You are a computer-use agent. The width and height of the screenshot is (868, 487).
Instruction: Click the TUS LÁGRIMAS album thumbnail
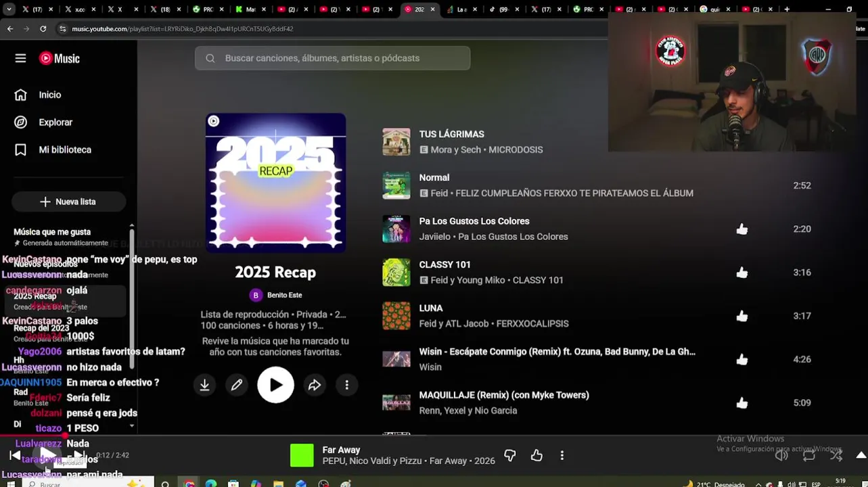pos(396,142)
